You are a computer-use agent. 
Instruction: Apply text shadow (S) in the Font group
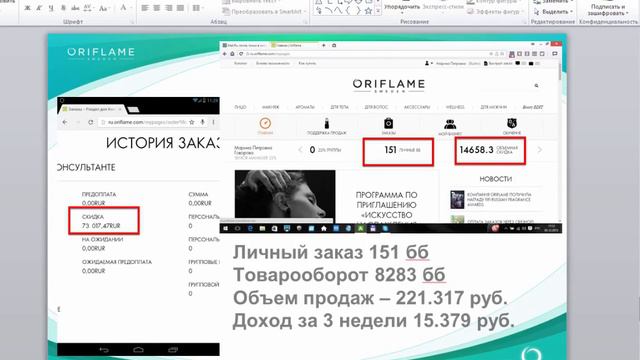(63, 8)
